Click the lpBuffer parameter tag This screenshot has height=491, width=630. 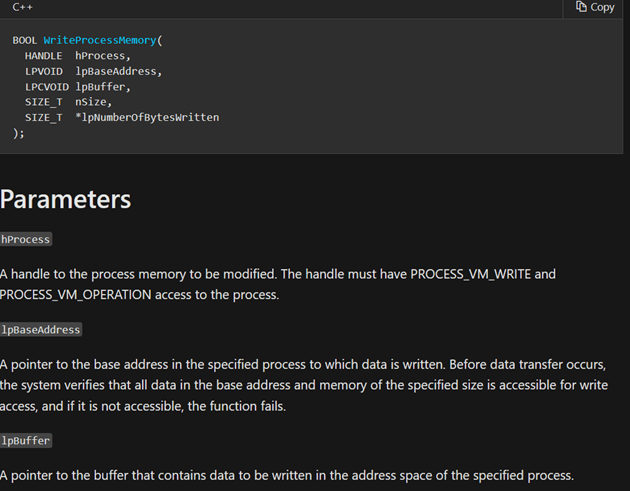[26, 440]
